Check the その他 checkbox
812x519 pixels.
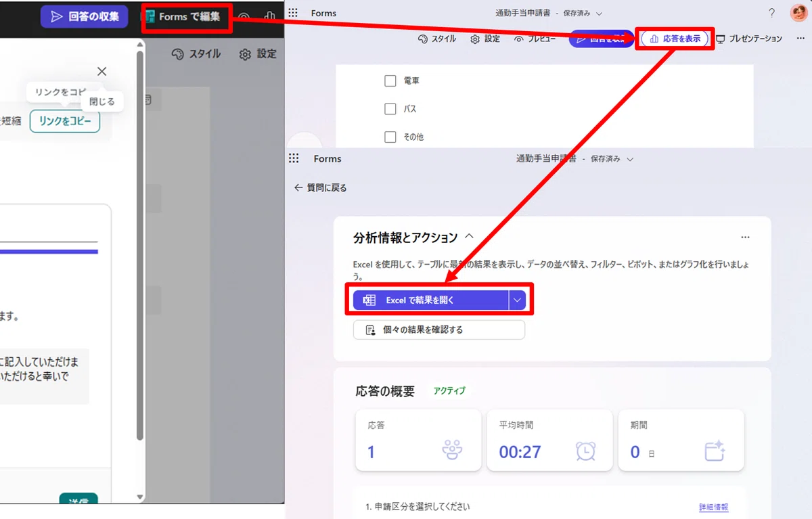[x=390, y=137]
